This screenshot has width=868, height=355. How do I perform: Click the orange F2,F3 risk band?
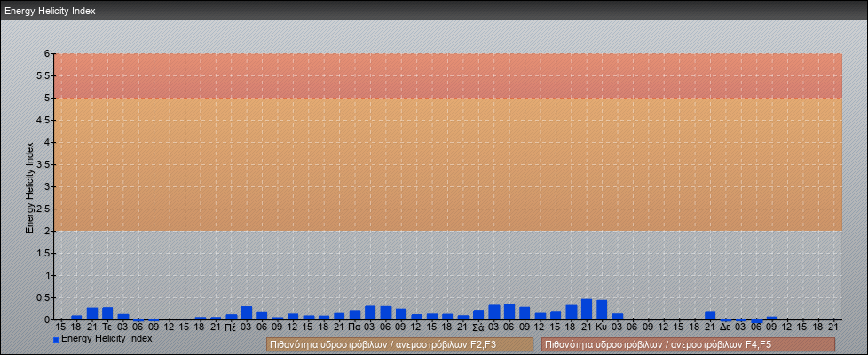pos(448,164)
